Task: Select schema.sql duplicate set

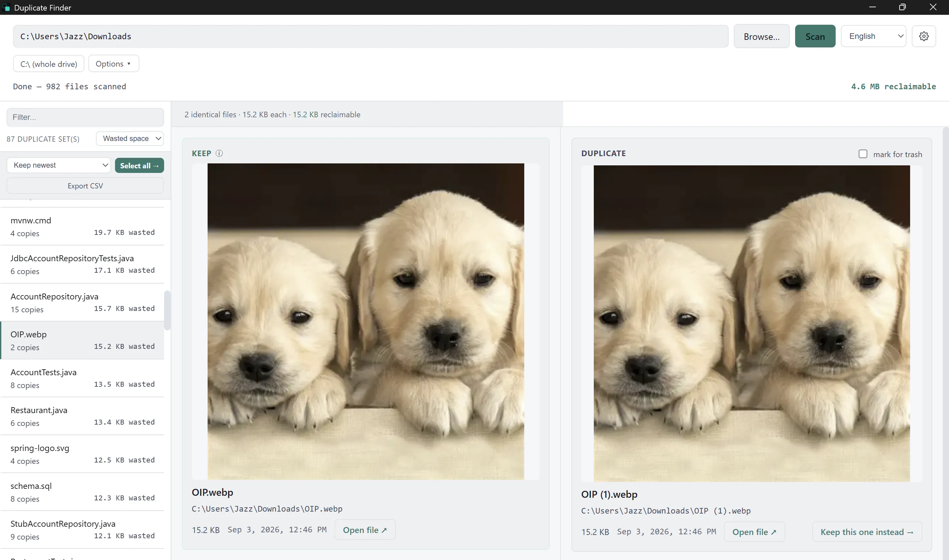Action: [82, 492]
